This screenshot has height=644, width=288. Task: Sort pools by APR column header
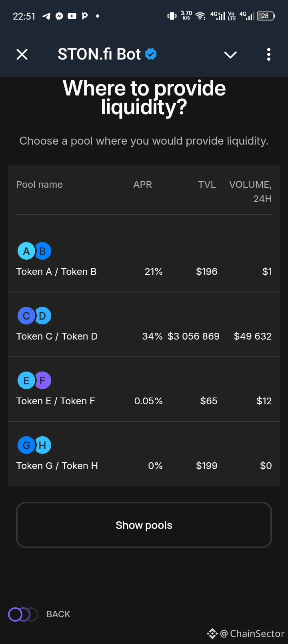(x=143, y=185)
